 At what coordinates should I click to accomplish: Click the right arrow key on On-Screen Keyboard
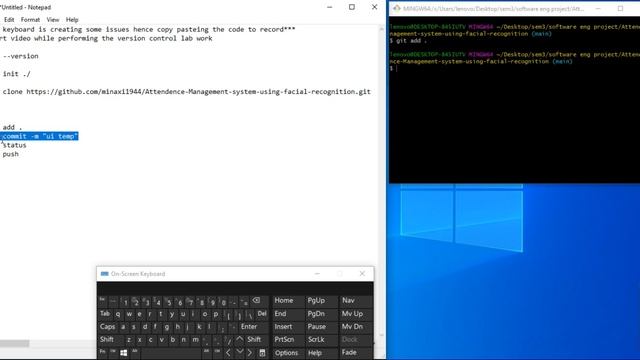tap(250, 353)
